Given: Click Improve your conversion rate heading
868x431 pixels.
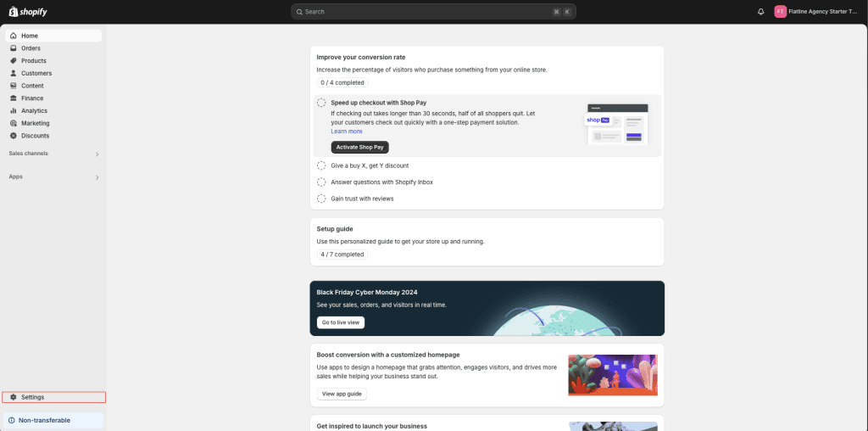Looking at the screenshot, I should click(361, 57).
